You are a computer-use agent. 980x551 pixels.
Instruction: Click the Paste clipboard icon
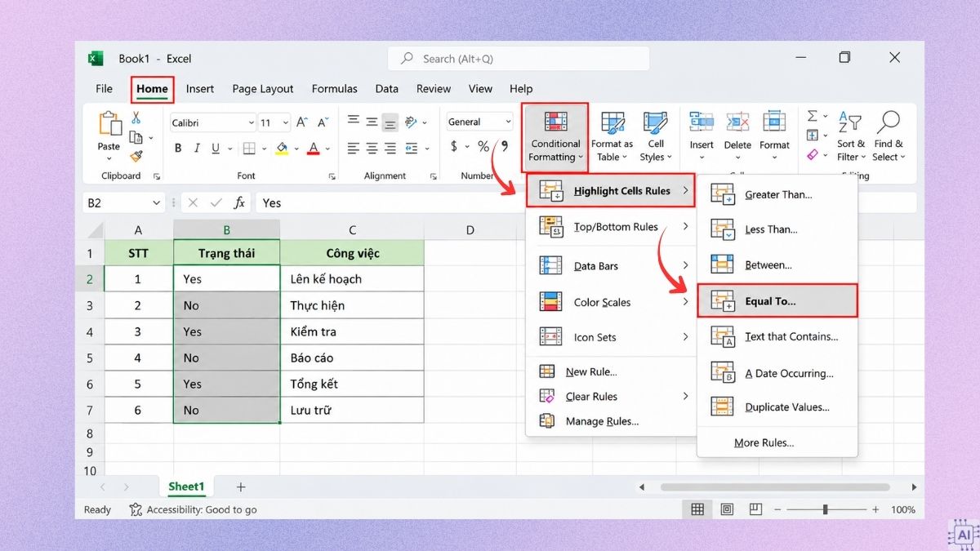(109, 124)
